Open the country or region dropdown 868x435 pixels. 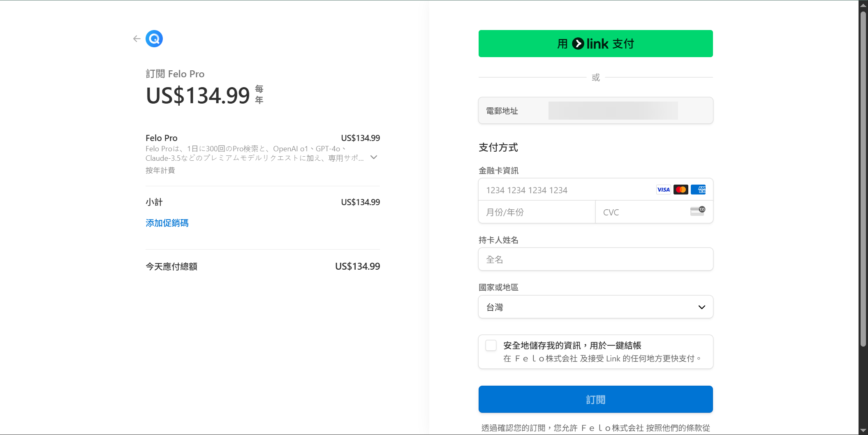point(595,307)
